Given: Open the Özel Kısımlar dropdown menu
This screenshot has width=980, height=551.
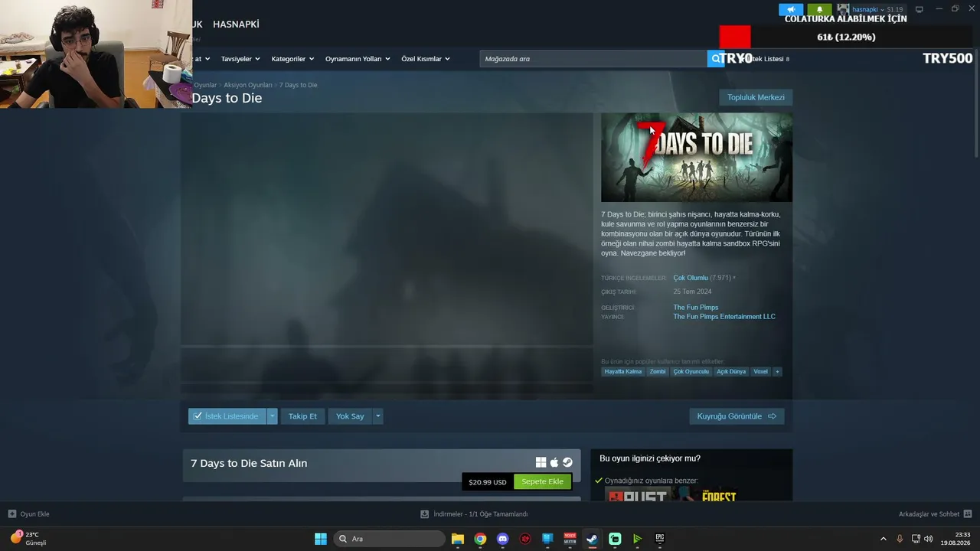Looking at the screenshot, I should (426, 59).
